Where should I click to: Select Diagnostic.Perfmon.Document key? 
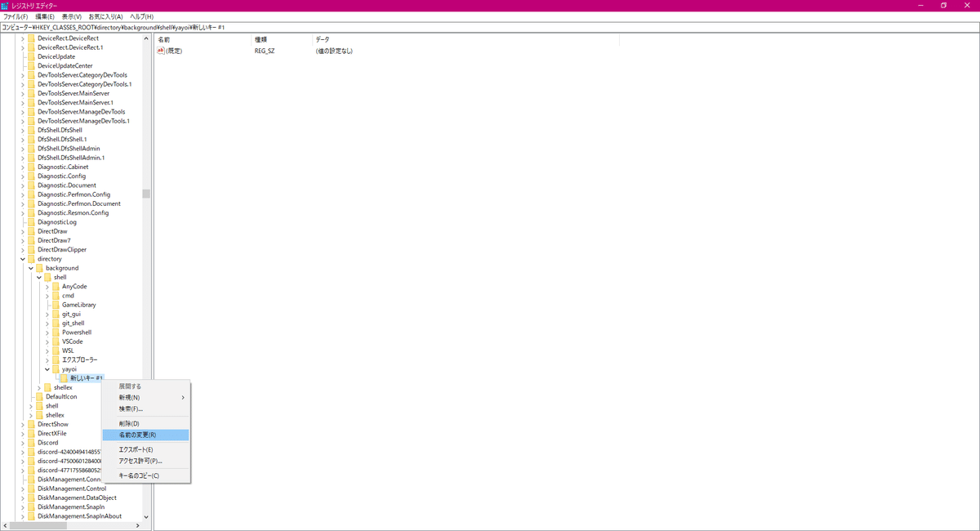pyautogui.click(x=79, y=203)
